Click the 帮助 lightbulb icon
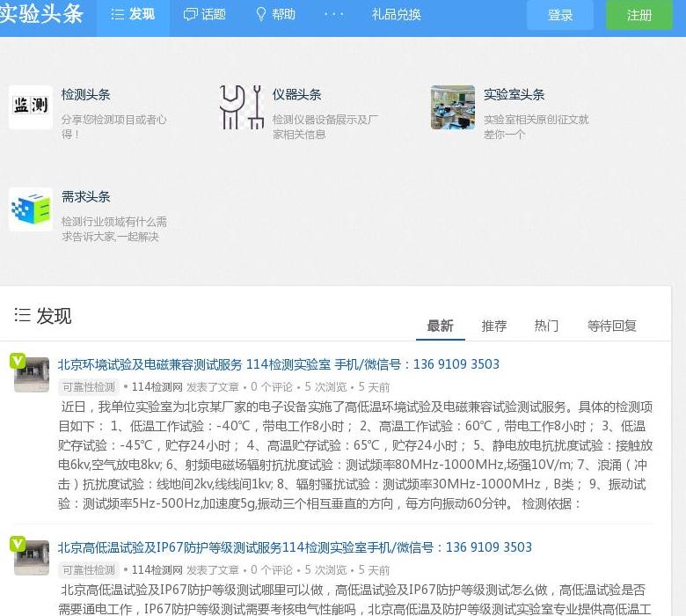Screen dimensions: 686x616 point(260,15)
